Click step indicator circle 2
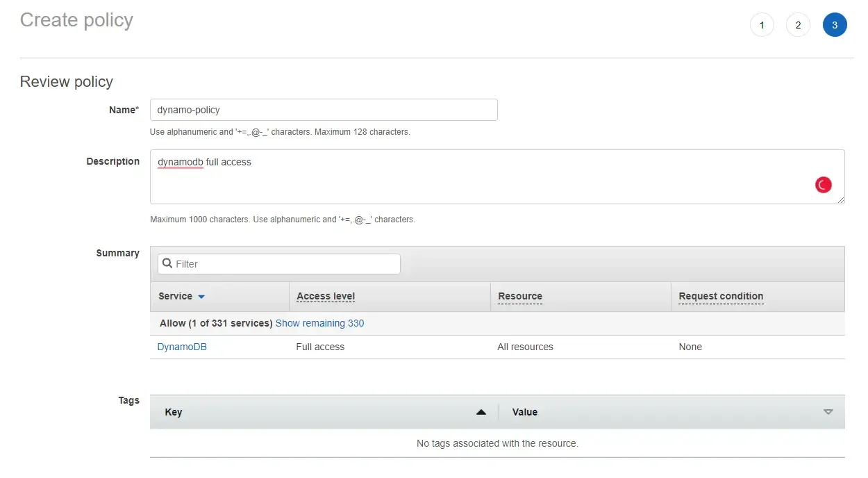The width and height of the screenshot is (868, 478). click(798, 24)
